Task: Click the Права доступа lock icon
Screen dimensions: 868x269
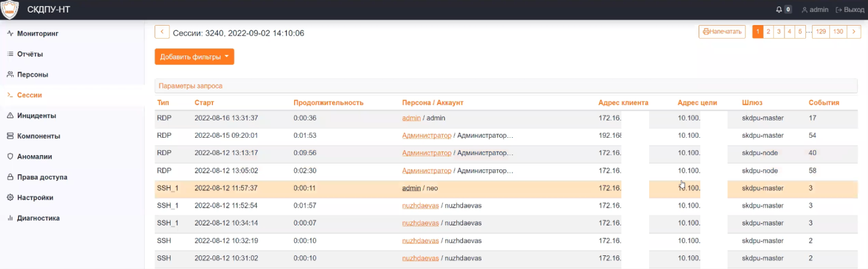Action: (x=10, y=177)
